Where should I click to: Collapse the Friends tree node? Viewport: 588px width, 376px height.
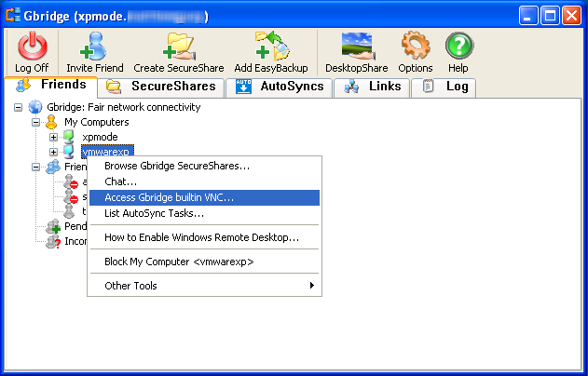[x=35, y=167]
